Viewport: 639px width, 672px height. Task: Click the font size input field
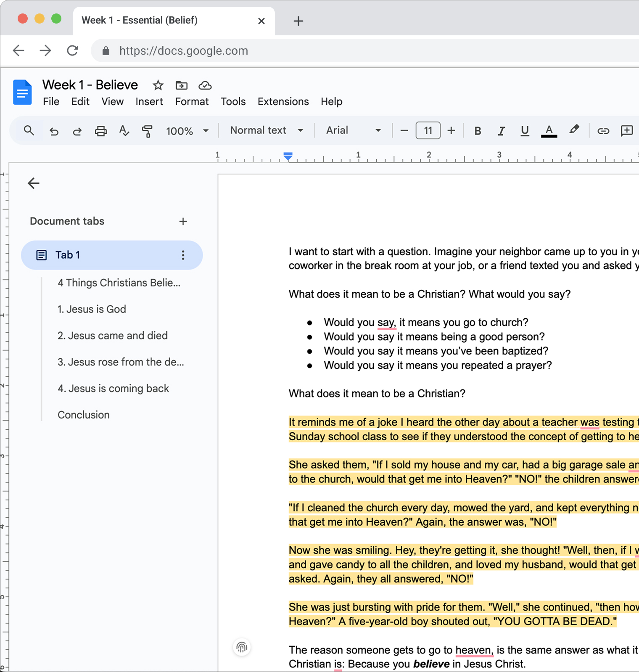428,130
